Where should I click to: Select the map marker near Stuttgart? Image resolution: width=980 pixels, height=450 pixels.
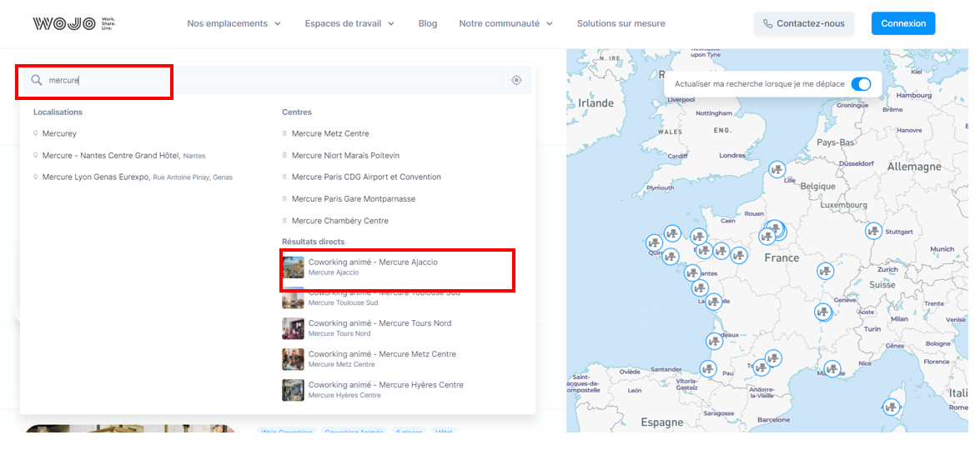point(874,231)
